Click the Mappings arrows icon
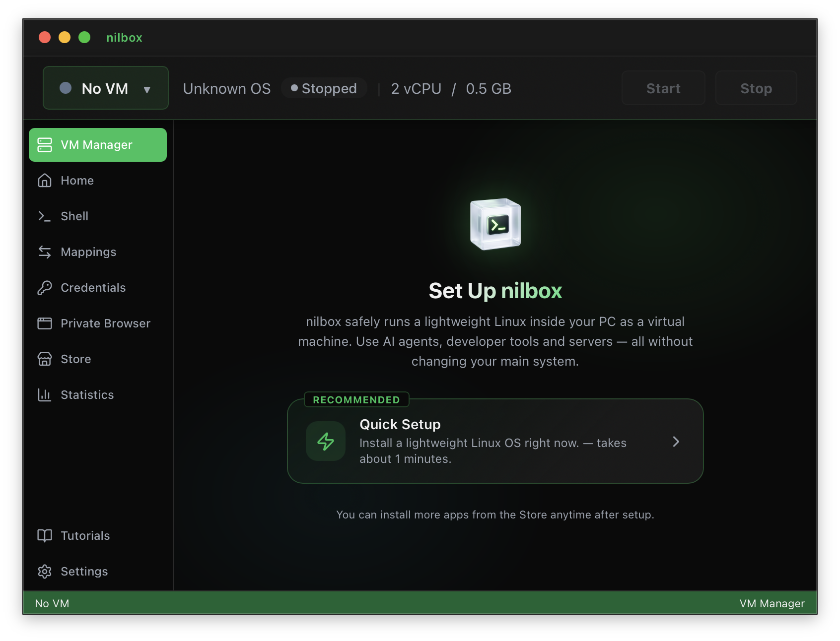The image size is (840, 641). click(x=44, y=252)
